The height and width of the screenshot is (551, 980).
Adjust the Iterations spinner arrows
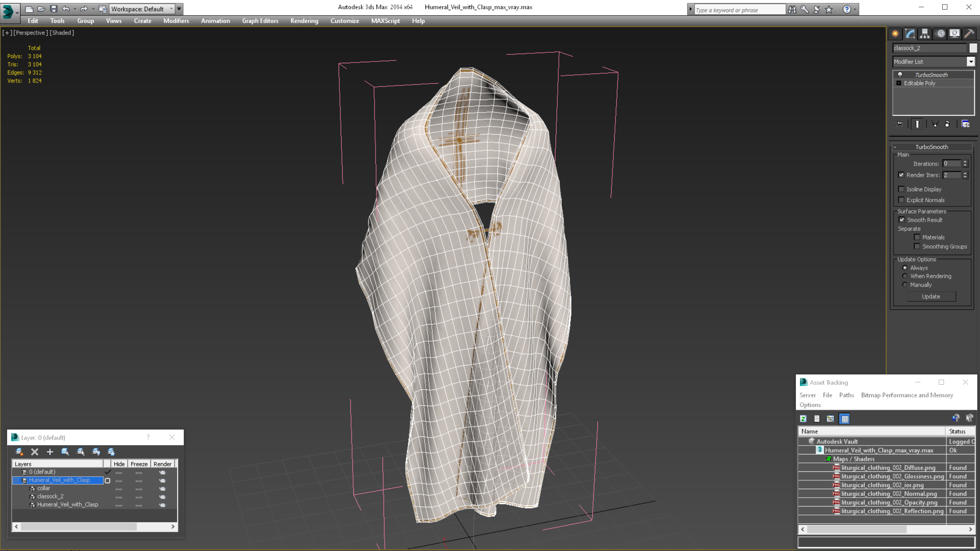pyautogui.click(x=965, y=164)
